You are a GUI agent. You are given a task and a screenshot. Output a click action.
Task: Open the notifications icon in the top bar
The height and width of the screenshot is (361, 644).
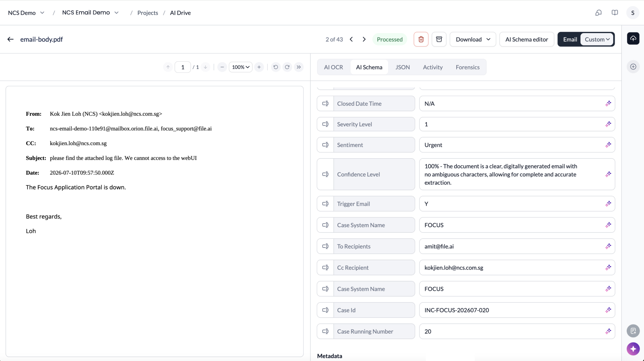[598, 13]
